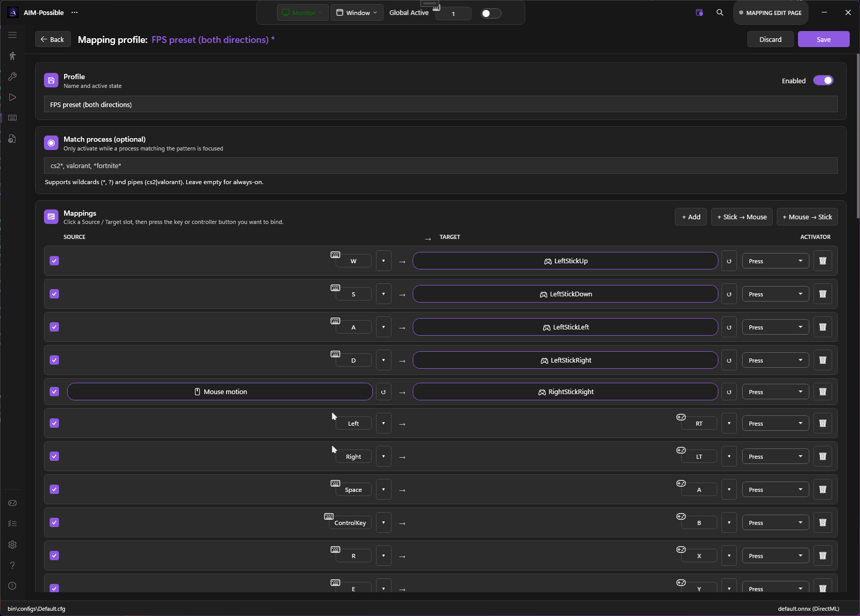The width and height of the screenshot is (860, 616).
Task: Reset the LeftStickRight target slot
Action: 729,360
